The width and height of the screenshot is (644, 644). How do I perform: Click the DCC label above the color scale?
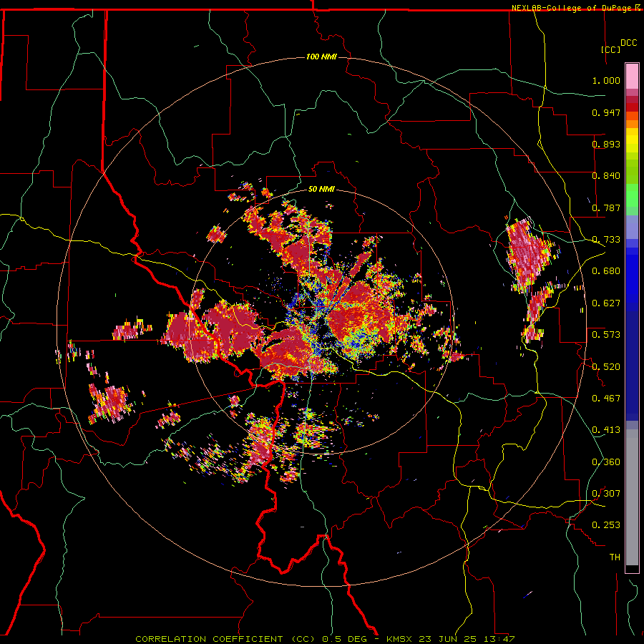(629, 43)
